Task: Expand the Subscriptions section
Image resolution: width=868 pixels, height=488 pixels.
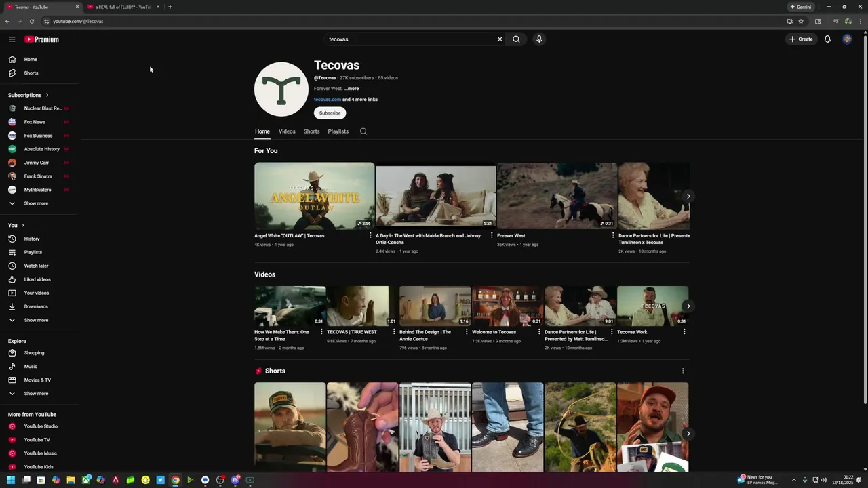Action: click(28, 95)
